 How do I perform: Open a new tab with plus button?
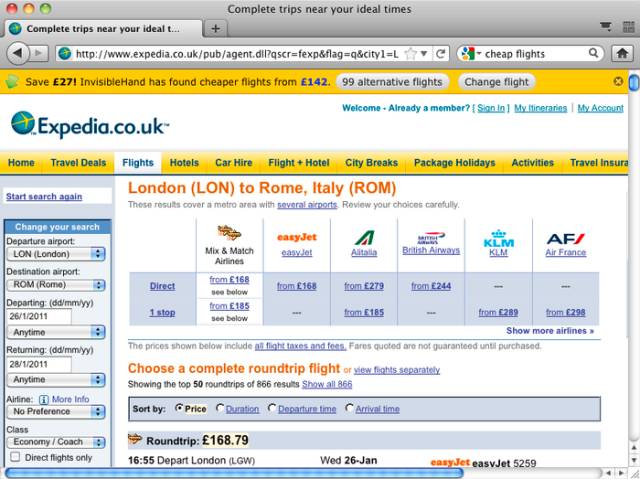pyautogui.click(x=216, y=29)
